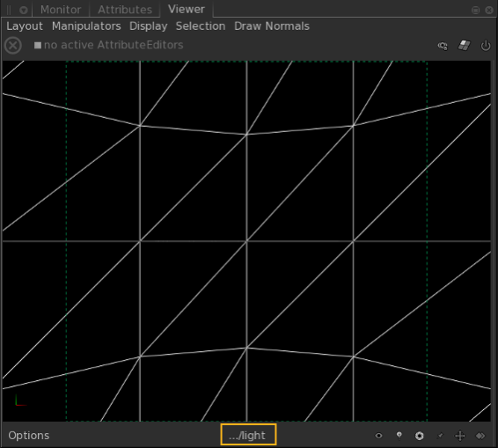This screenshot has width=498, height=448.
Task: Click the four-way arrows move icon
Action: 460,436
